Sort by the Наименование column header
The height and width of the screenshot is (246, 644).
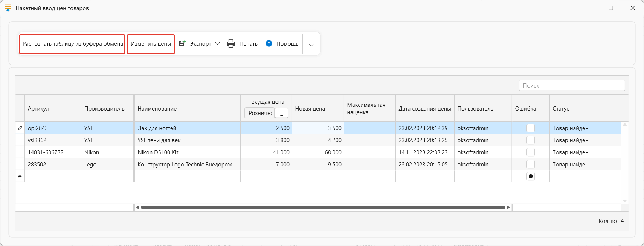[188, 108]
